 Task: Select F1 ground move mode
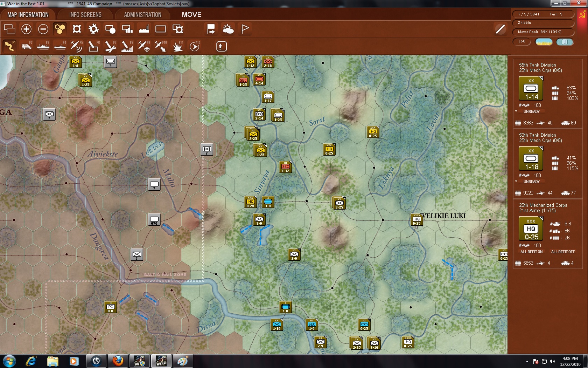click(9, 46)
